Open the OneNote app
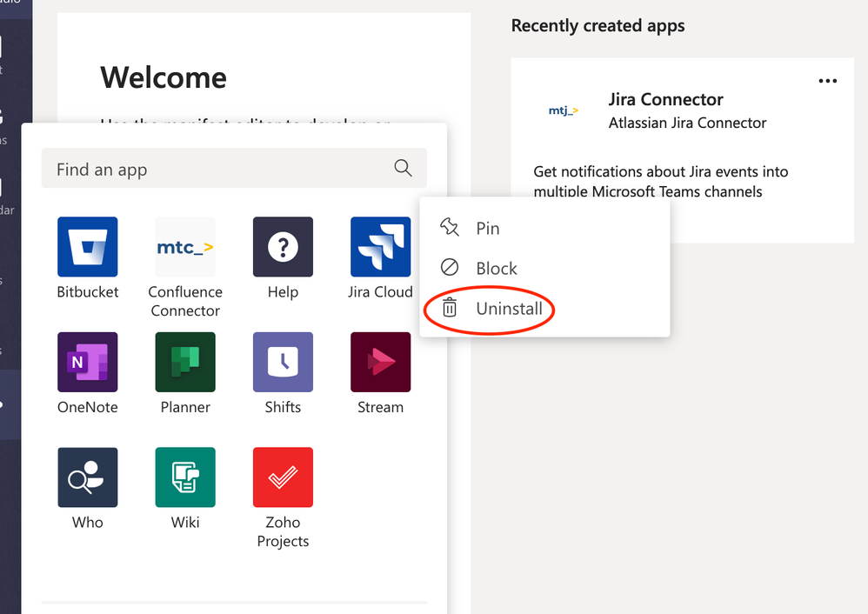Viewport: 868px width, 614px height. coord(87,362)
